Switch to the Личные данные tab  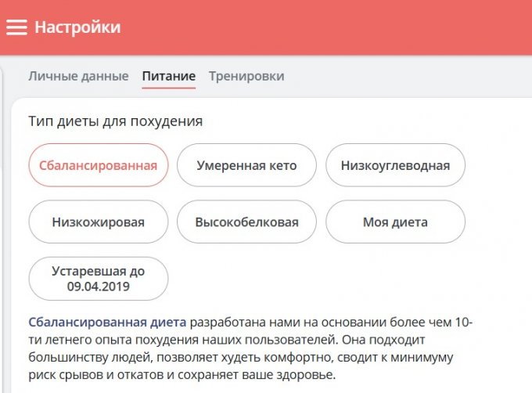coord(78,76)
